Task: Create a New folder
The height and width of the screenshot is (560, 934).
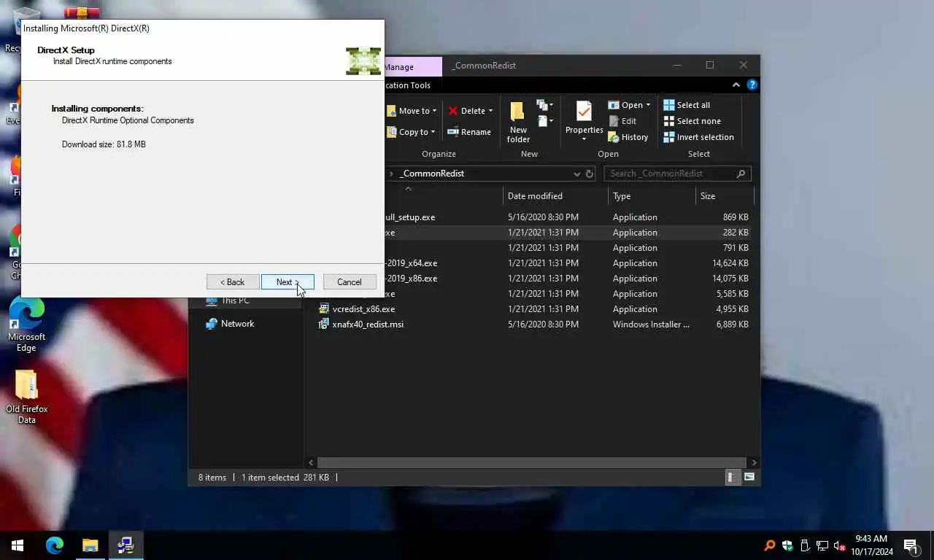Action: [x=518, y=122]
